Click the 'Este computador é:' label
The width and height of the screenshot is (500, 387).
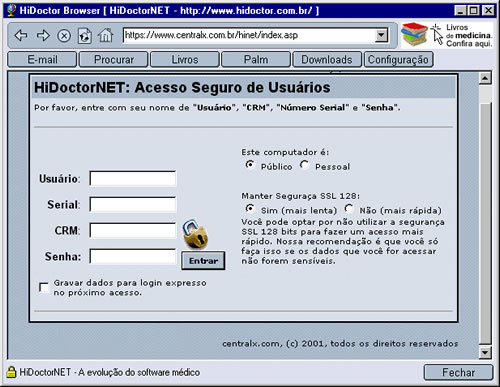tap(285, 152)
